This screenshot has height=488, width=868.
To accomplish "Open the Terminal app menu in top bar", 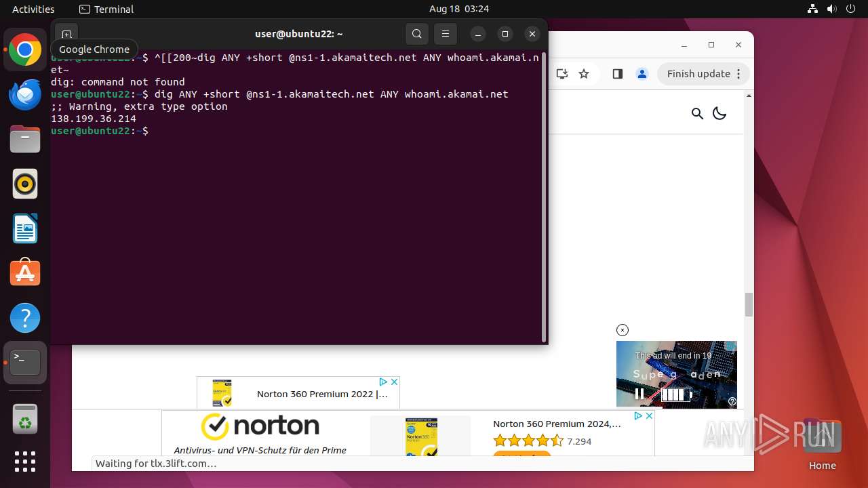I will [x=106, y=9].
